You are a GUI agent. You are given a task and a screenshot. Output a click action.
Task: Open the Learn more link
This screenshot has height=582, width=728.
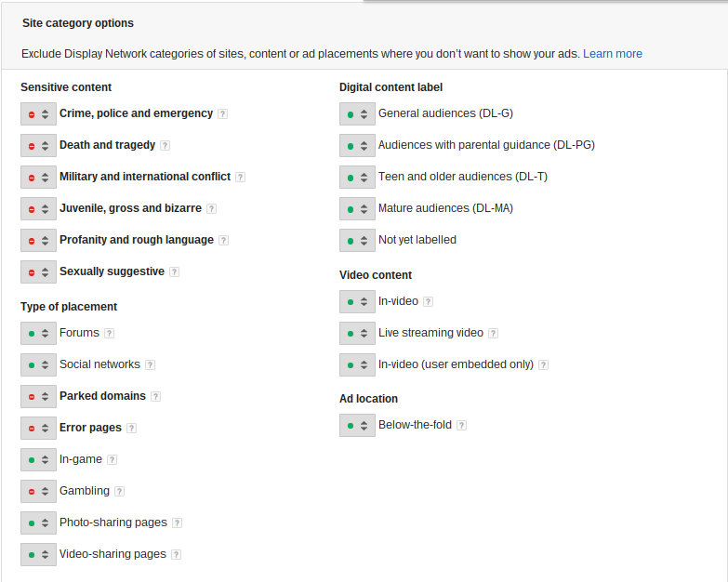click(x=613, y=54)
